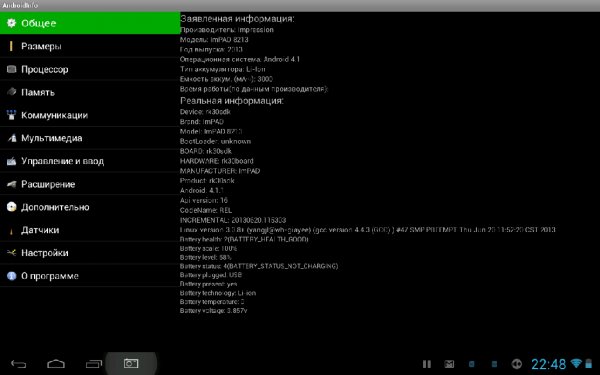The image size is (600, 375).
Task: Tap the recent apps navigation button
Action: 94,364
